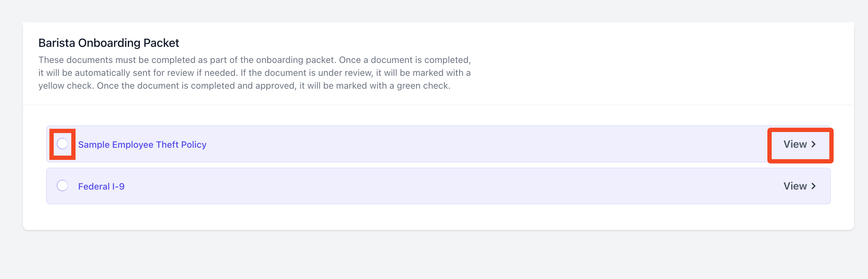Expand Theft Policy using its right arrow
The height and width of the screenshot is (279, 868).
click(x=814, y=144)
